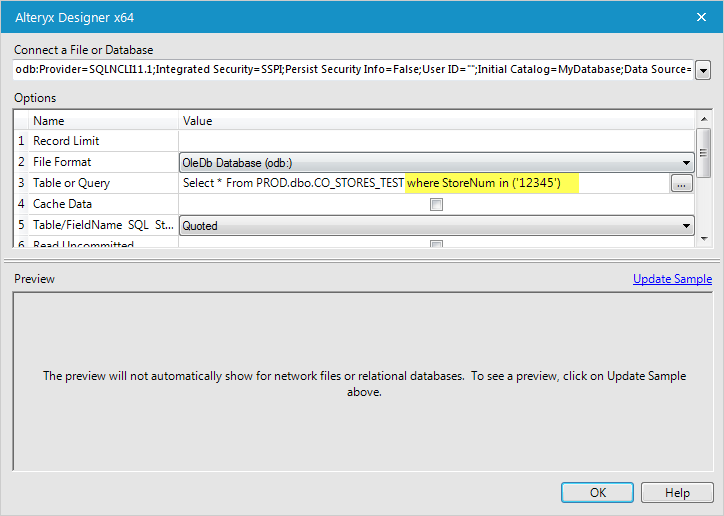Select the 'Table/FieldName SQL St...' row name
The width and height of the screenshot is (724, 516).
click(103, 225)
